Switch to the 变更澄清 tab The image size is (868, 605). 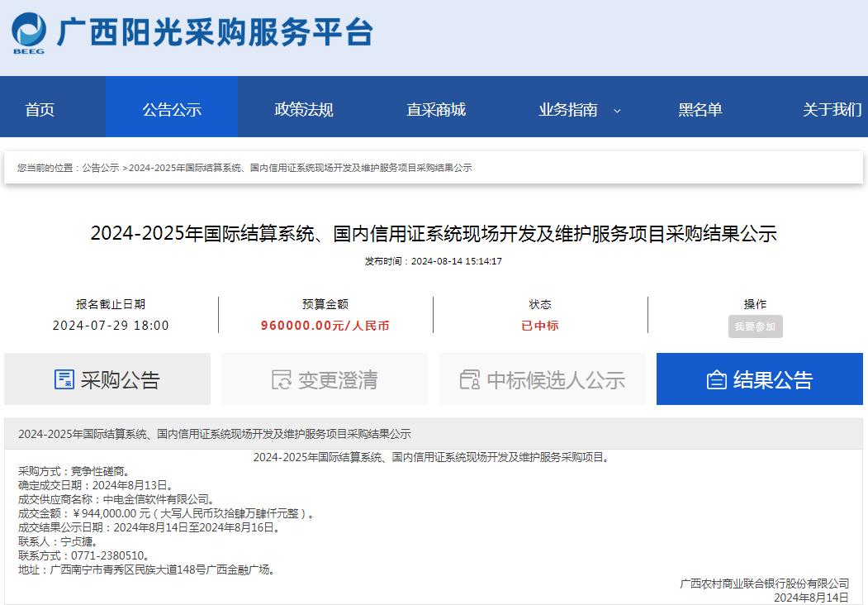[325, 379]
